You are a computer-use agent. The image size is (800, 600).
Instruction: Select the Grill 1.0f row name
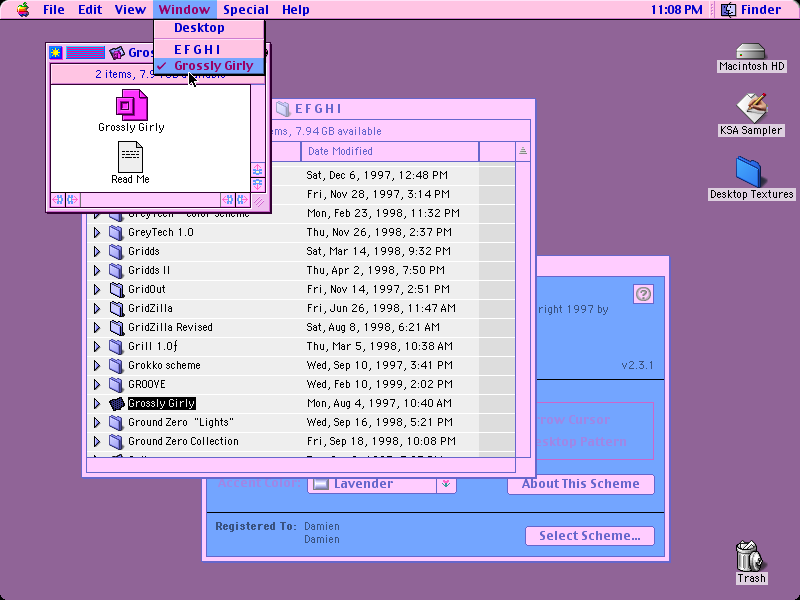pos(153,346)
